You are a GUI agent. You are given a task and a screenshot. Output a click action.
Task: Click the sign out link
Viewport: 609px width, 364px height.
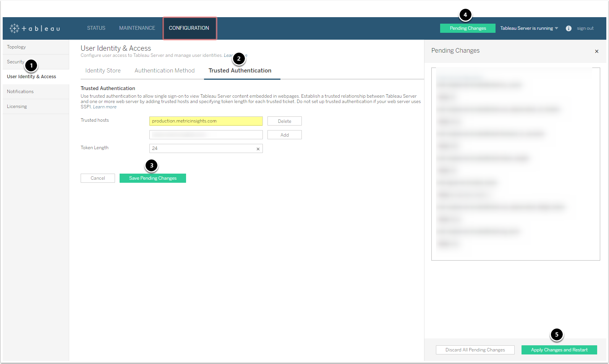[x=585, y=28]
